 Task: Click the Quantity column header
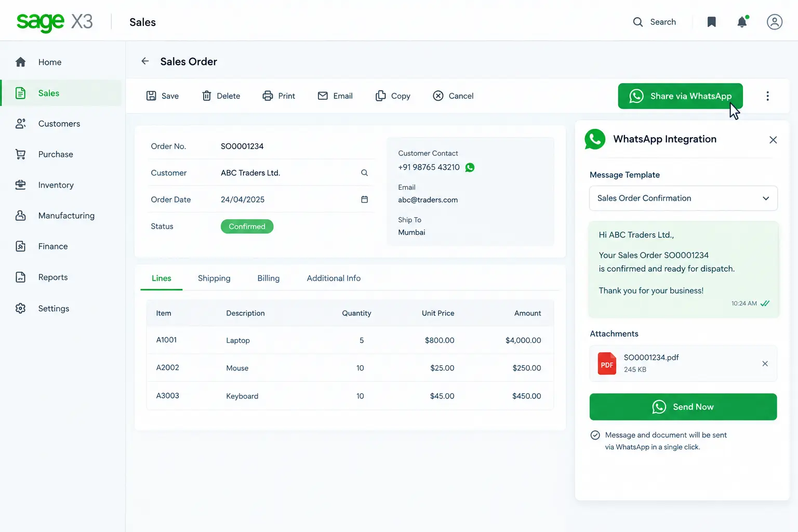click(x=356, y=313)
